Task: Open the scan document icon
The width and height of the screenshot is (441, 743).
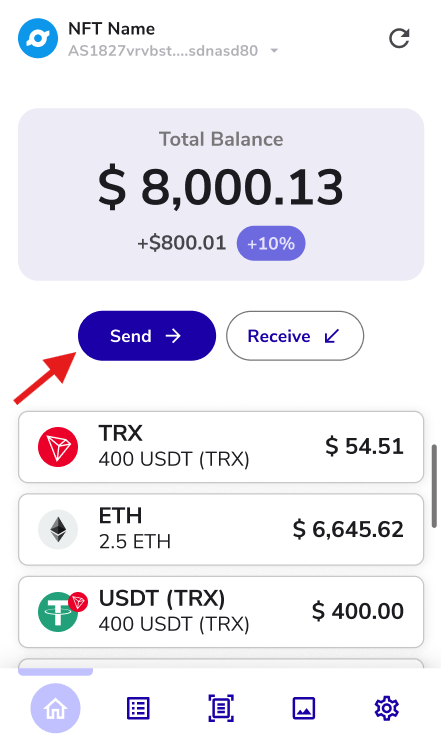Action: pos(221,708)
